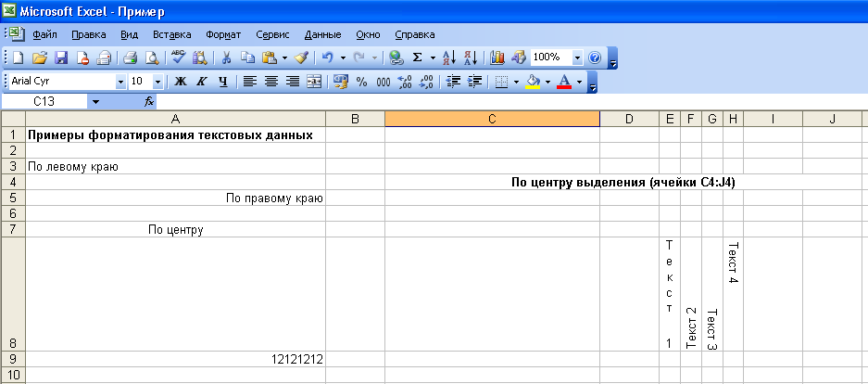Launch the Chart Wizard icon
The image size is (868, 384).
(x=497, y=58)
